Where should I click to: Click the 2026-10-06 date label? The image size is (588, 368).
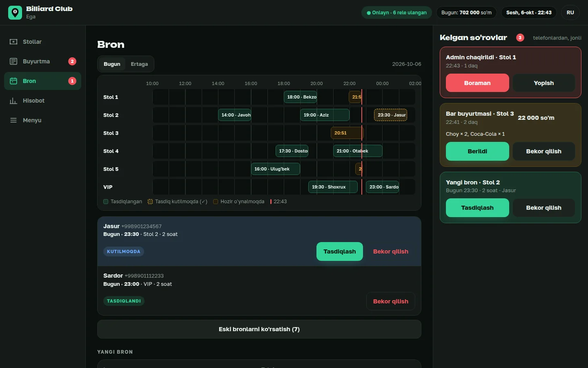407,64
